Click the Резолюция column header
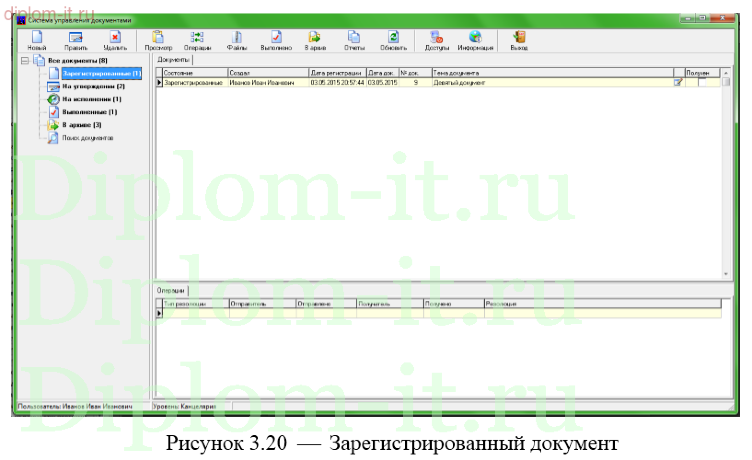The height and width of the screenshot is (460, 752). click(603, 304)
